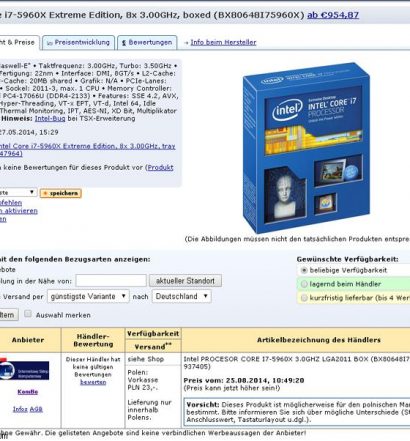The image size is (410, 441).
Task: Tick the 'Auswahl merken' checkbox
Action: tap(28, 314)
